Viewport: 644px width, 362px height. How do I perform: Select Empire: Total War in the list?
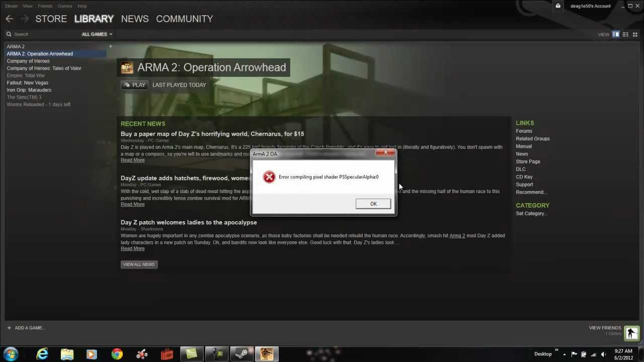26,75
